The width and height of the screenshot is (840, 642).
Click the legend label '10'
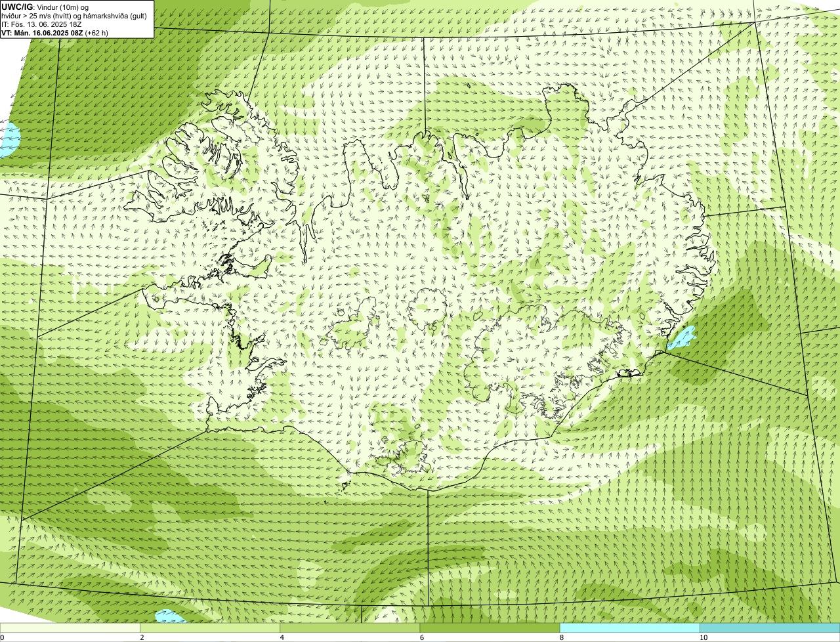click(x=703, y=637)
